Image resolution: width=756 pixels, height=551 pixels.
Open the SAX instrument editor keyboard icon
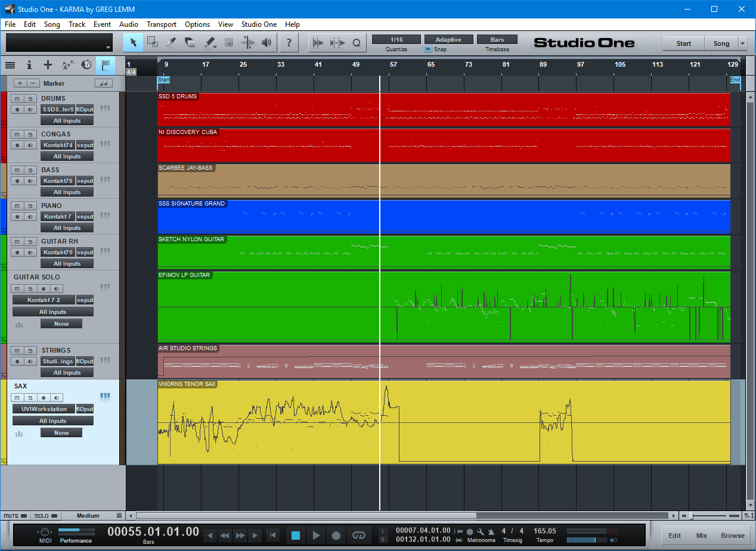click(105, 396)
